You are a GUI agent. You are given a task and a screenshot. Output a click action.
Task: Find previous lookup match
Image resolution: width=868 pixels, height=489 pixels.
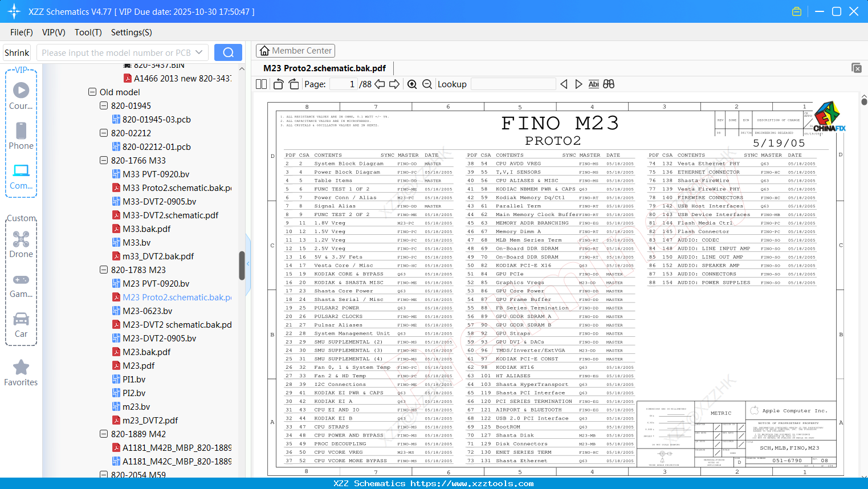tap(564, 84)
